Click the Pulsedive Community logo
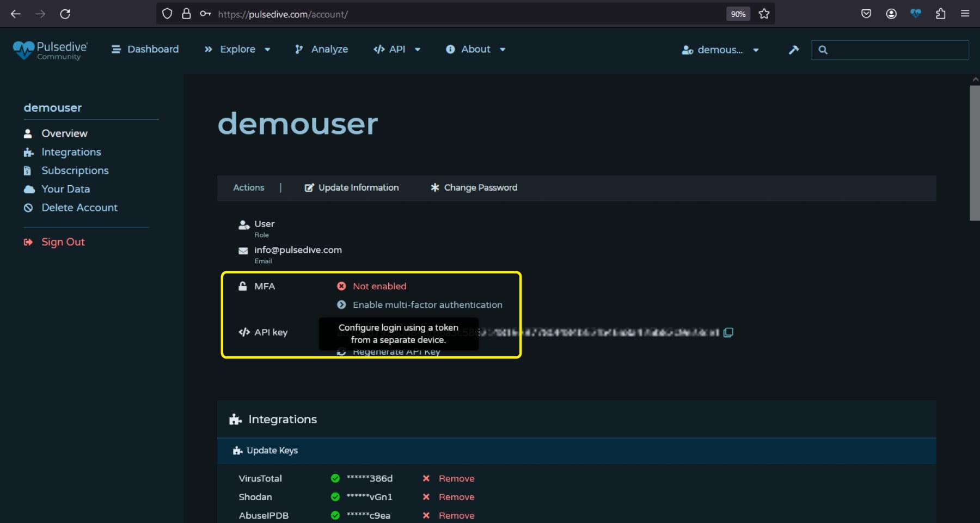This screenshot has height=523, width=980. pyautogui.click(x=50, y=50)
